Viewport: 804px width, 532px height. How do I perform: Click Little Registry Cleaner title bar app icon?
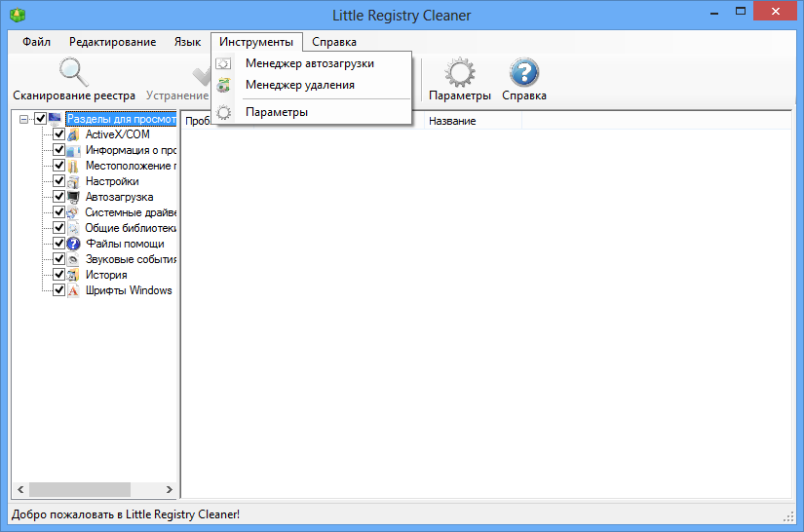click(x=18, y=15)
